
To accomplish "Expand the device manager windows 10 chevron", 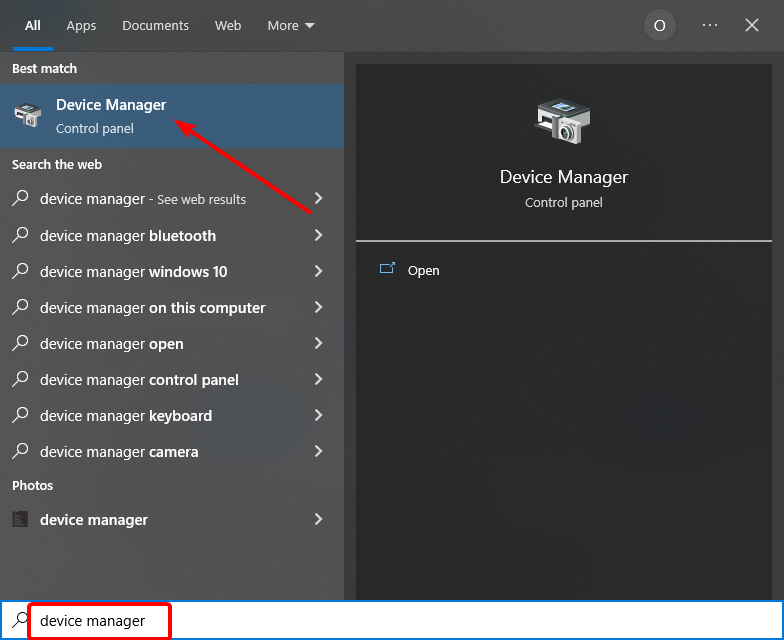I will [x=318, y=272].
